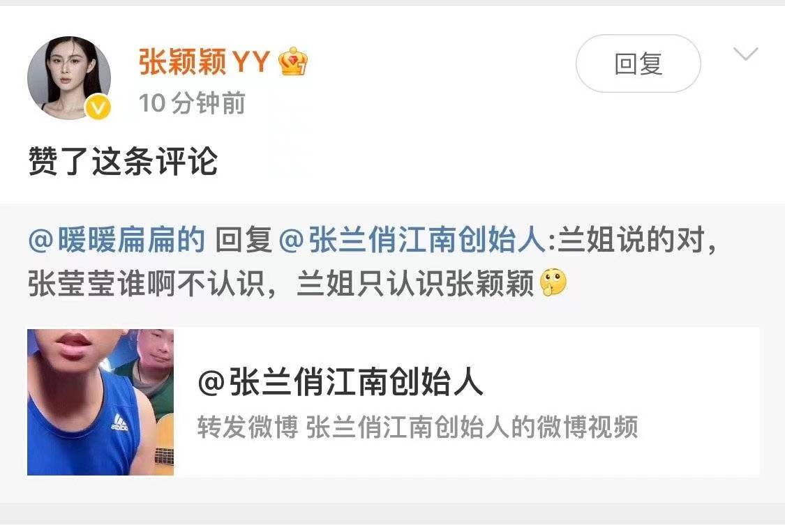Click the adidas logo in the video thumbnail

coord(119,422)
